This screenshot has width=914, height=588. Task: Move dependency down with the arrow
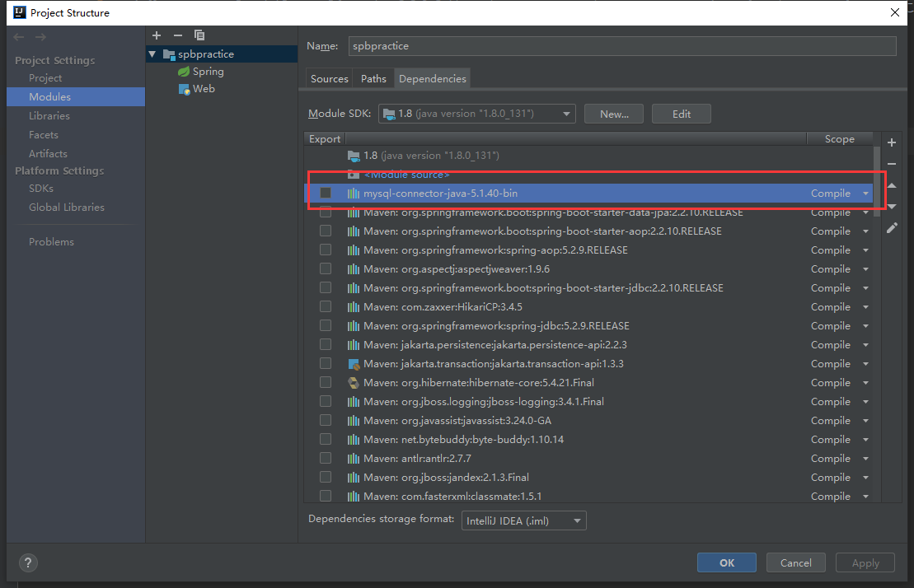(x=891, y=207)
